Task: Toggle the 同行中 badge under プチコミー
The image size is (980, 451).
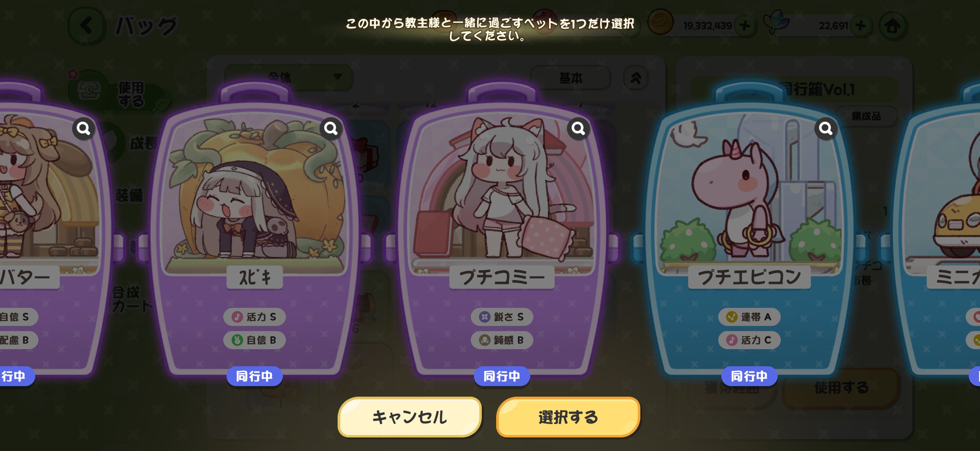Action: (x=502, y=376)
